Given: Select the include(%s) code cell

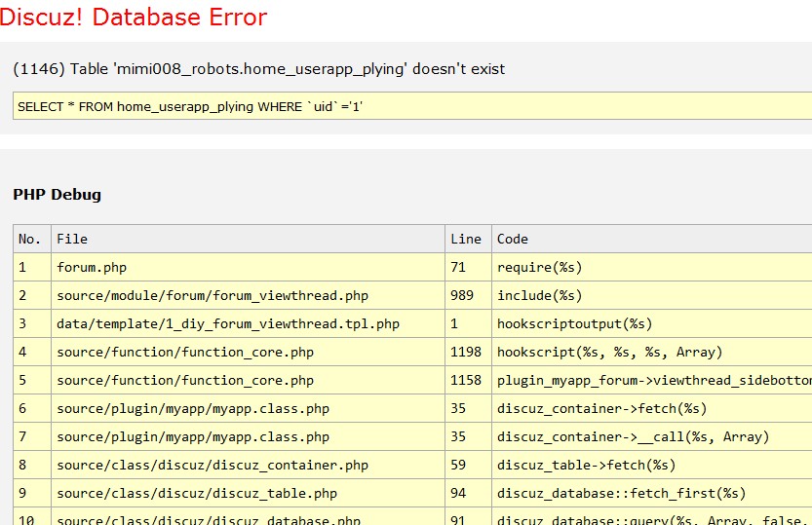Looking at the screenshot, I should click(652, 295).
